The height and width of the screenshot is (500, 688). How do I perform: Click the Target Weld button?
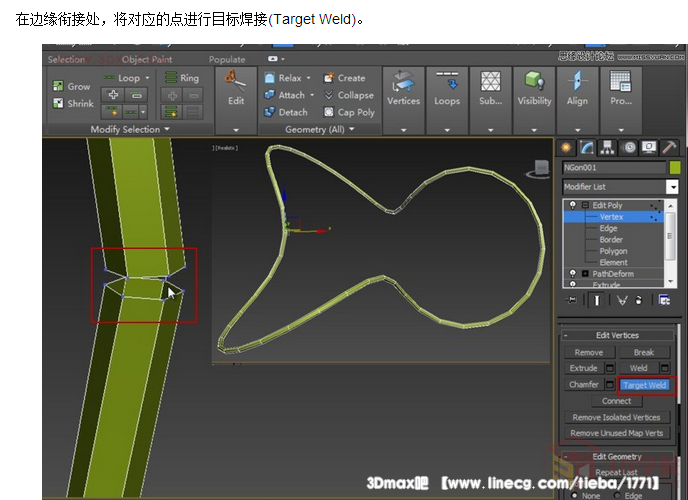click(645, 385)
